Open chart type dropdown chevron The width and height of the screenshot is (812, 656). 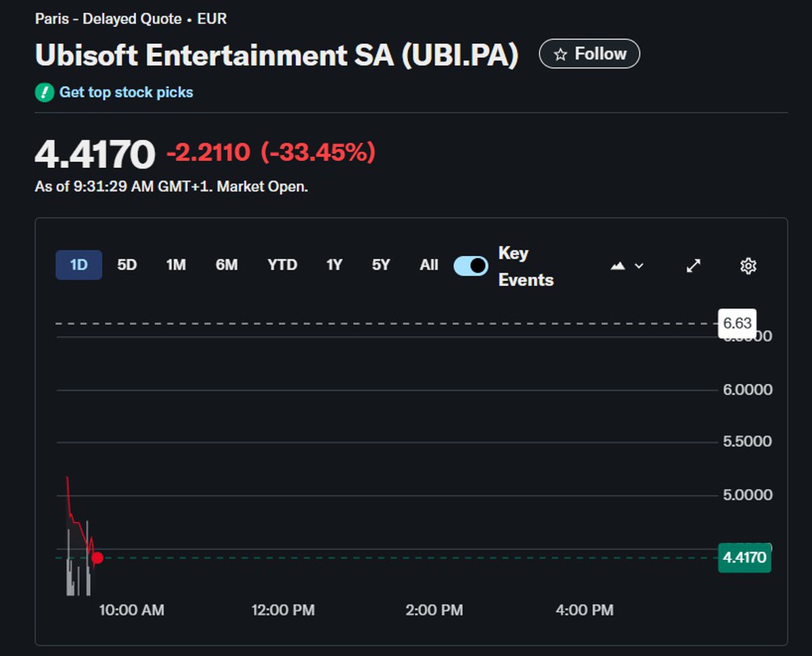(639, 266)
